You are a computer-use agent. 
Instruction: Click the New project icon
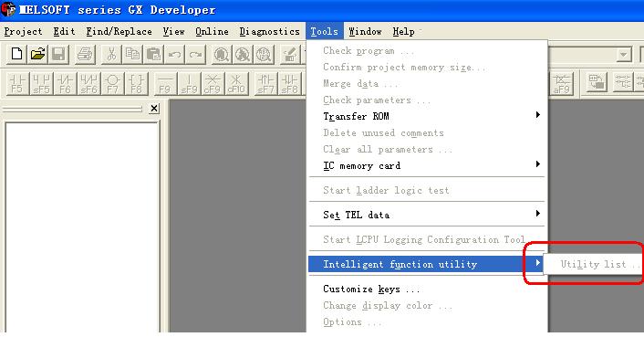[x=16, y=54]
